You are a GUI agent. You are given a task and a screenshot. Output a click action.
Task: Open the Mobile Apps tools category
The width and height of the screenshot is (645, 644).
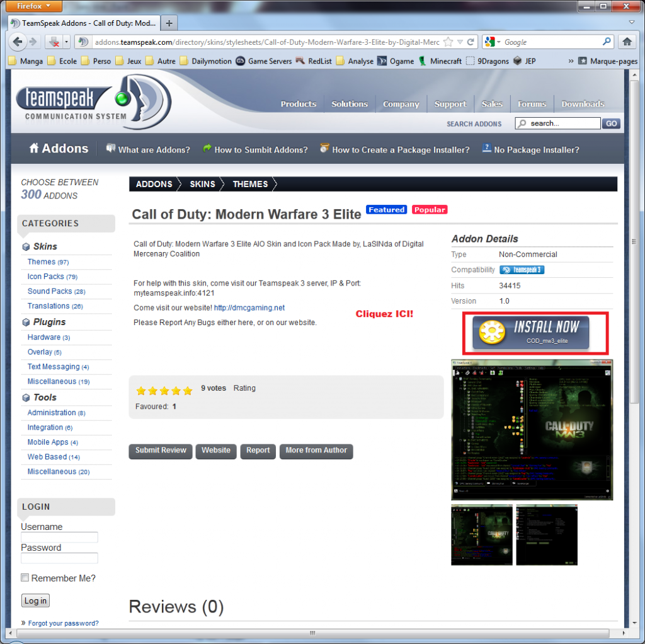[53, 442]
